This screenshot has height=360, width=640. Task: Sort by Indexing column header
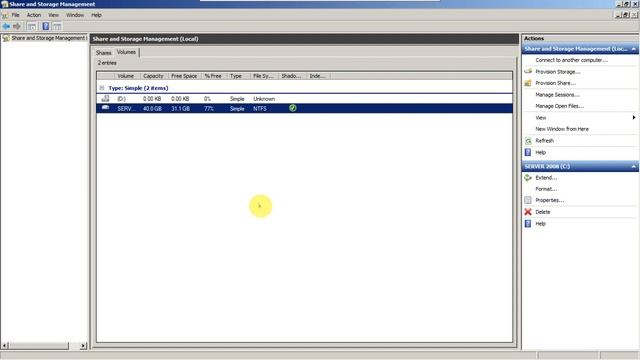click(318, 76)
